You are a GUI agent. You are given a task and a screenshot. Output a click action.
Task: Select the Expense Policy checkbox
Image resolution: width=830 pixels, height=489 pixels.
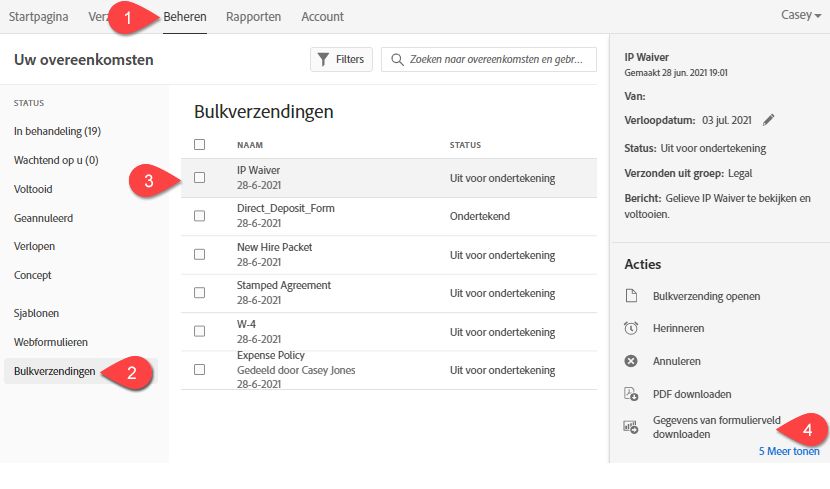(x=200, y=369)
